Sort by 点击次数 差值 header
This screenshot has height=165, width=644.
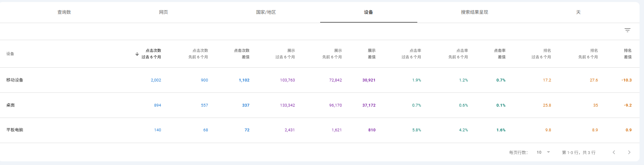pyautogui.click(x=242, y=54)
